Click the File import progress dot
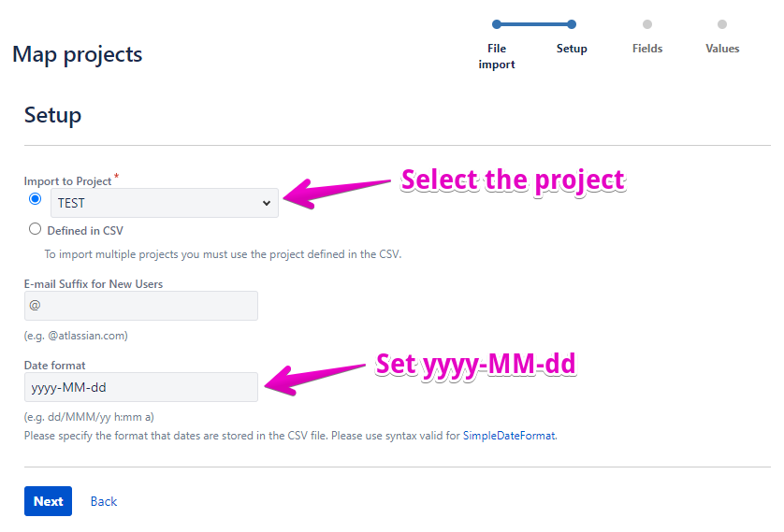Screen dimensions: 784x532 pyautogui.click(x=497, y=24)
